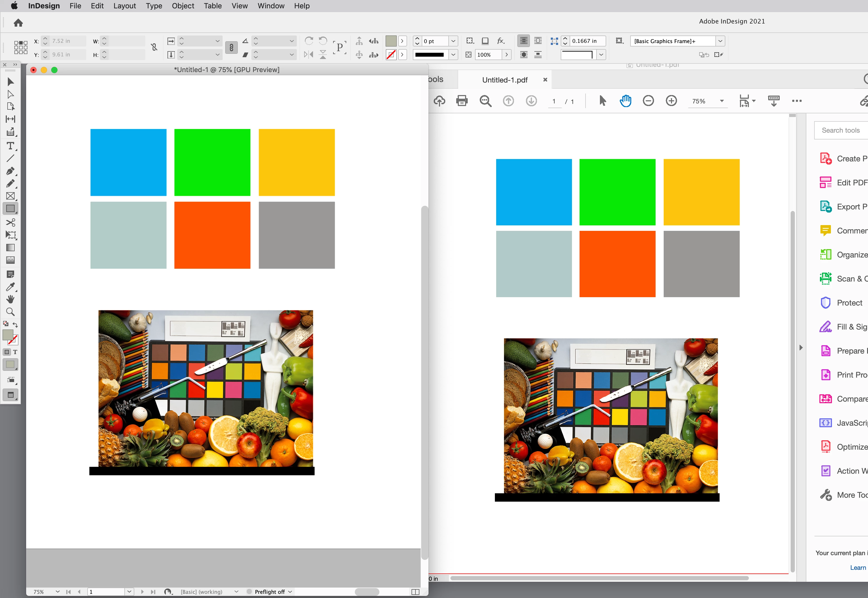Toggle formatting affects text button

pos(15,352)
